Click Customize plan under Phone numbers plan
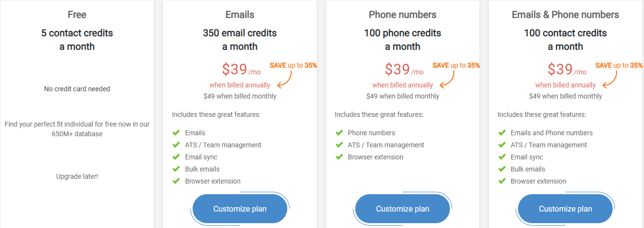 pyautogui.click(x=403, y=209)
